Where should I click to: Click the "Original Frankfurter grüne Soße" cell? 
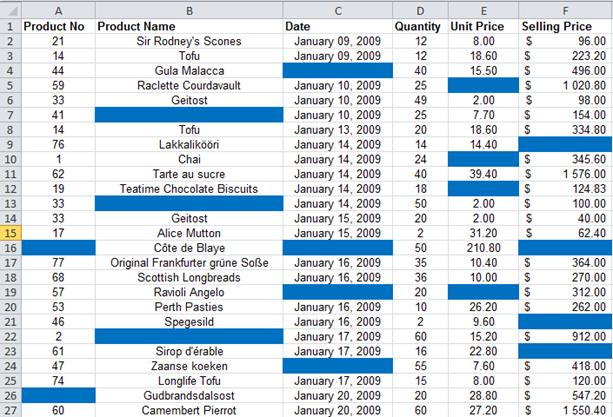tap(189, 262)
